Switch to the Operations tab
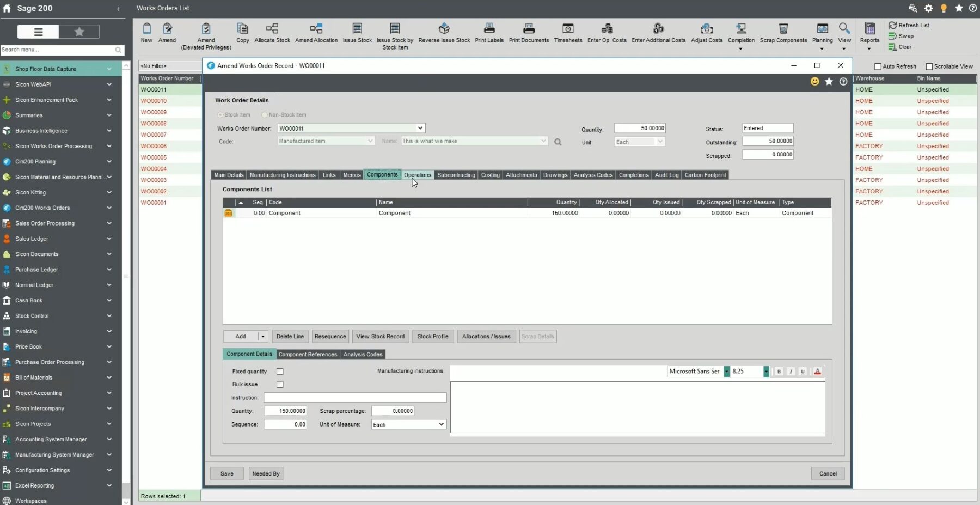Viewport: 980px width, 505px height. pos(418,175)
